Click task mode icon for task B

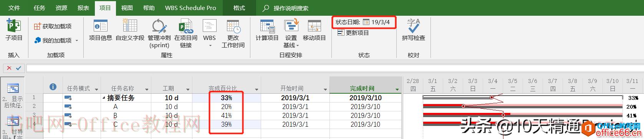click(68, 116)
